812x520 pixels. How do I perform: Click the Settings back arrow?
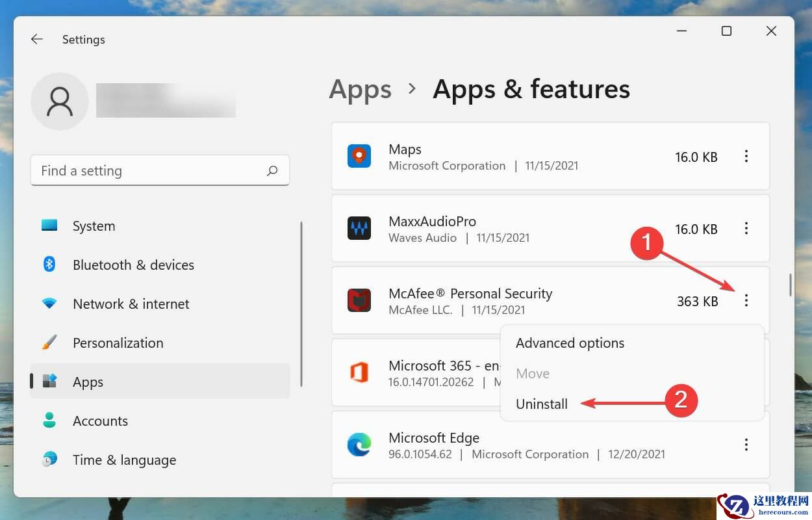pyautogui.click(x=37, y=40)
